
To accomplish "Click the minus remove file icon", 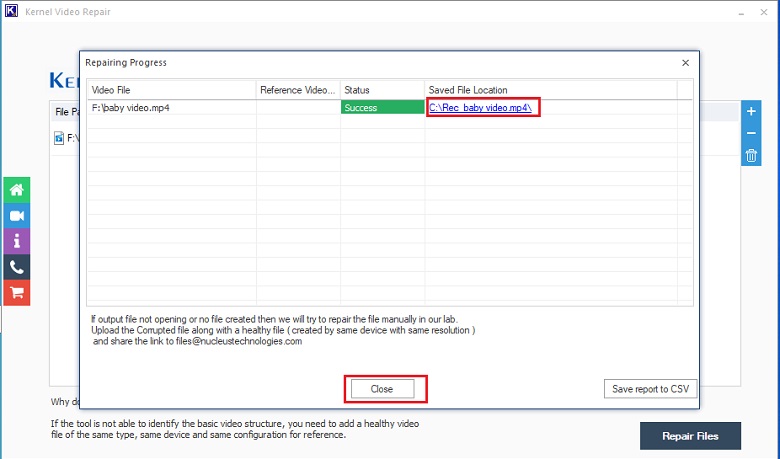I will [x=751, y=133].
